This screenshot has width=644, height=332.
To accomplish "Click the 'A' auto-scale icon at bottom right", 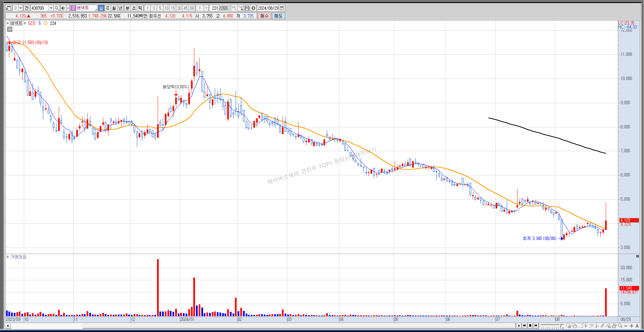I will (637, 326).
